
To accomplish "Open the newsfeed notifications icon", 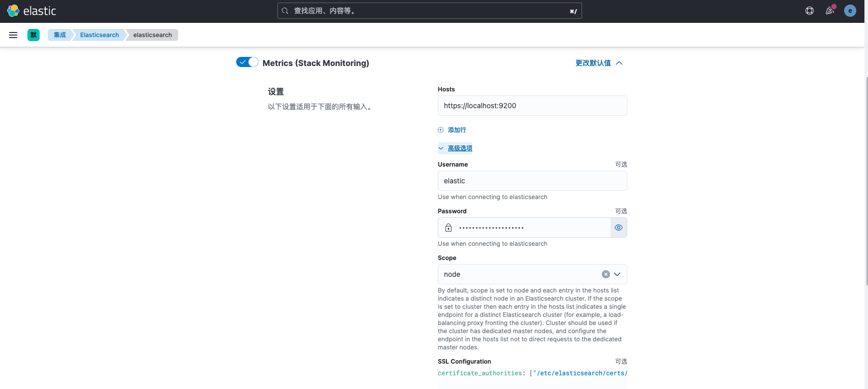I will [x=830, y=11].
